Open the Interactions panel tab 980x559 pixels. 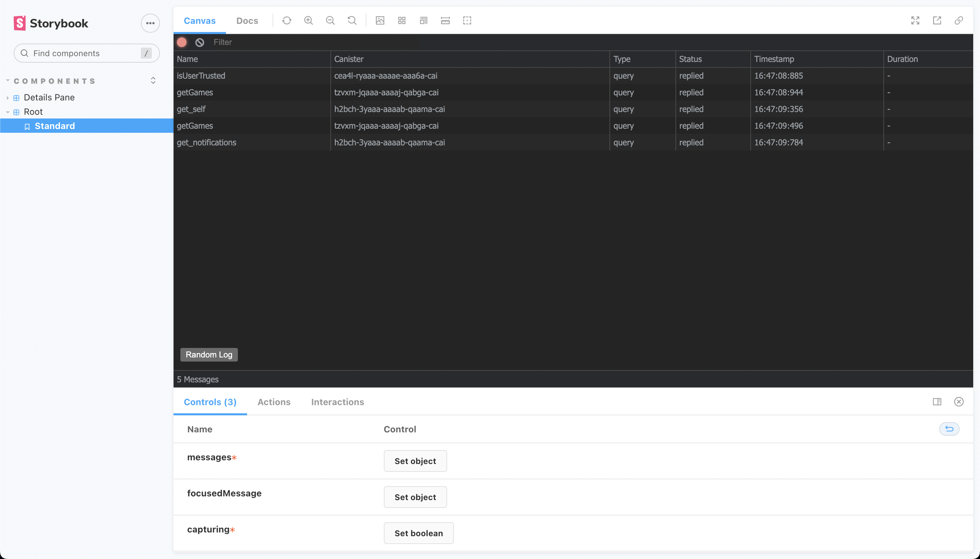pos(337,402)
